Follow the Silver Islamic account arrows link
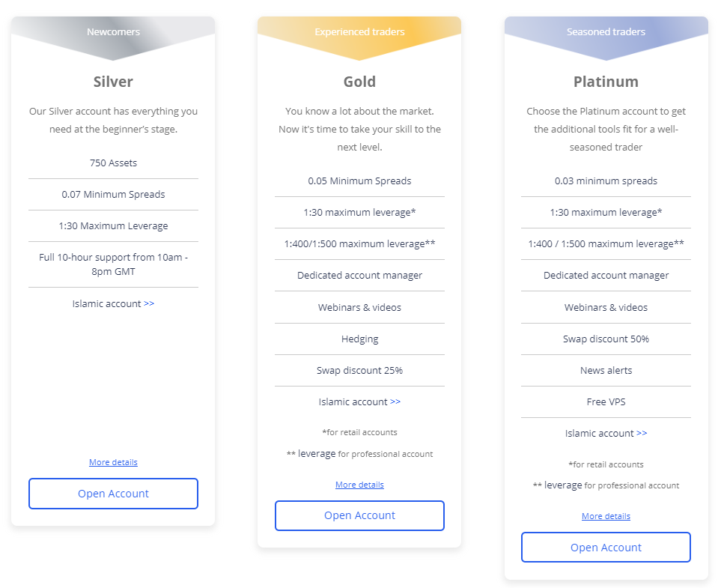Image resolution: width=724 pixels, height=588 pixels. tap(149, 303)
